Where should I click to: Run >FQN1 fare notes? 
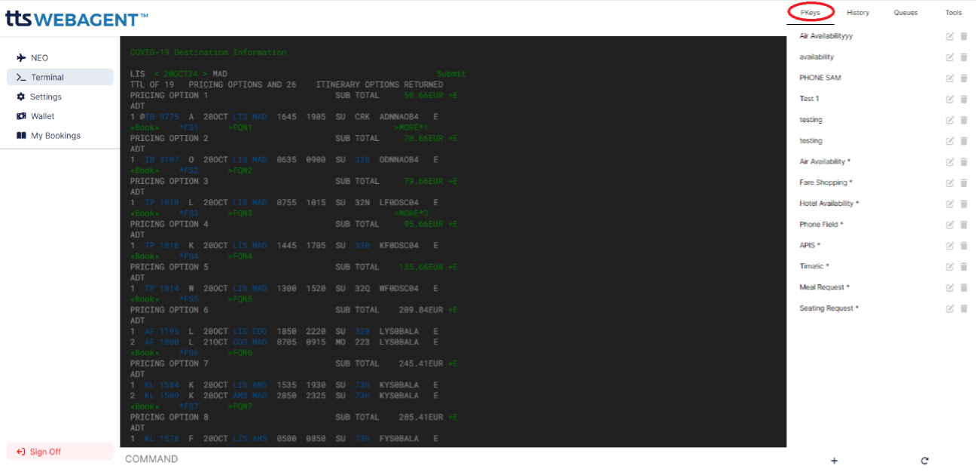[x=240, y=128]
